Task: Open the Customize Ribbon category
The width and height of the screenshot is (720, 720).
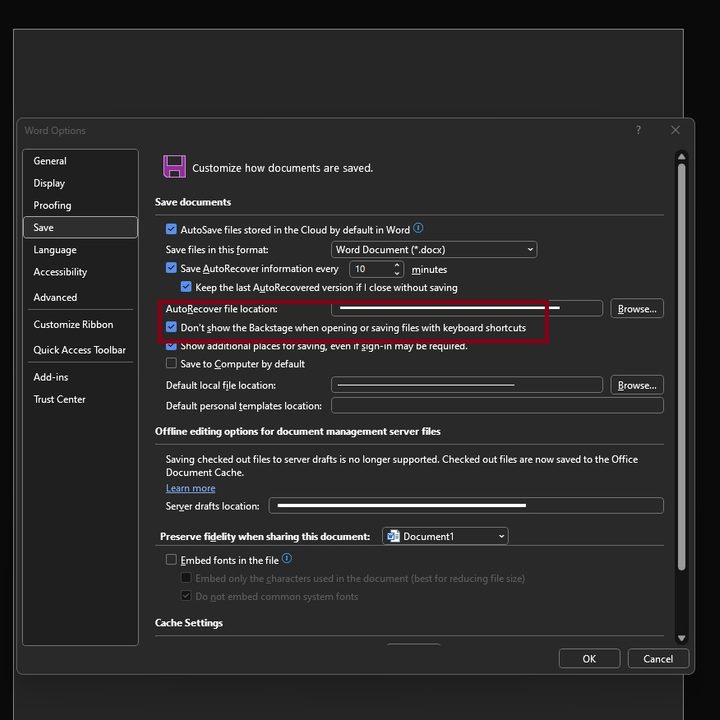Action: pyautogui.click(x=73, y=324)
